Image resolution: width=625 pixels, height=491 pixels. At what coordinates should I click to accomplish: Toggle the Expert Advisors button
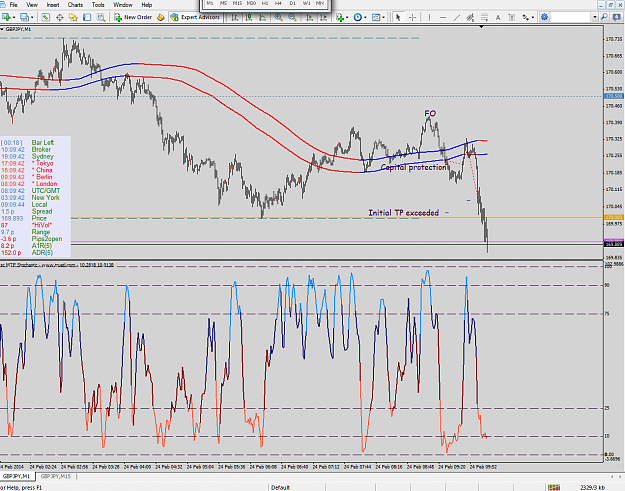coord(195,17)
